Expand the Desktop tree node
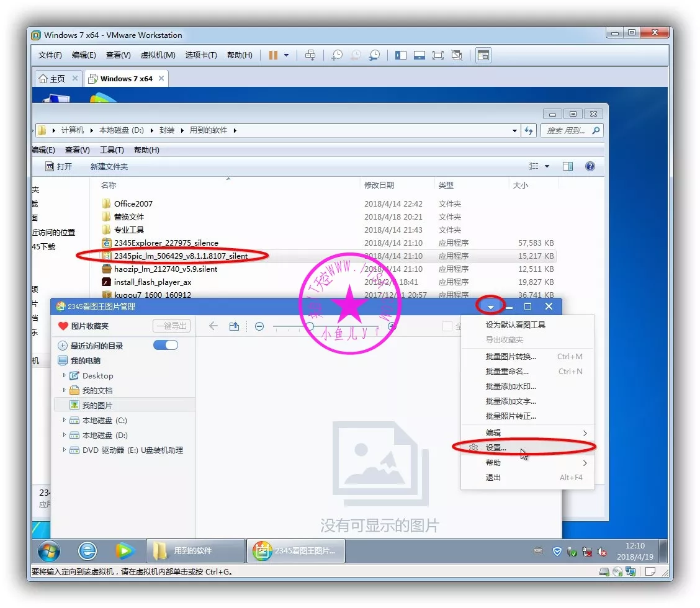700x608 pixels. [x=65, y=375]
